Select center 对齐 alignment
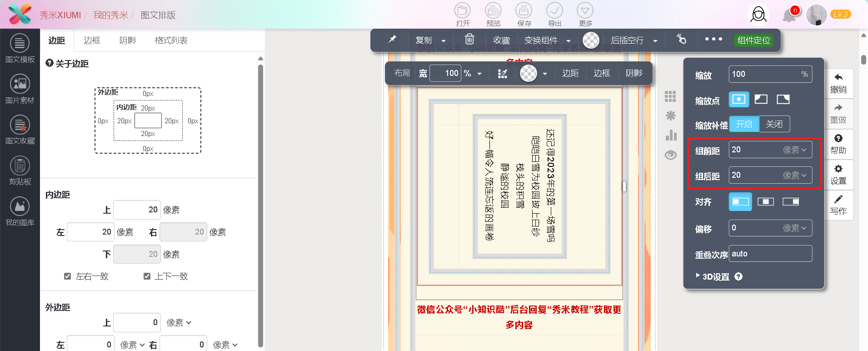 [x=766, y=201]
